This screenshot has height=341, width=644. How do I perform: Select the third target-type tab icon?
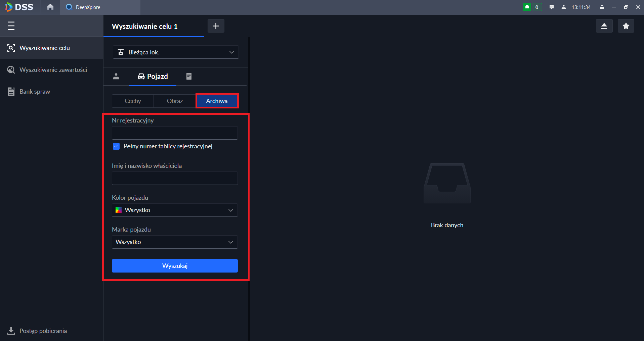tap(189, 77)
